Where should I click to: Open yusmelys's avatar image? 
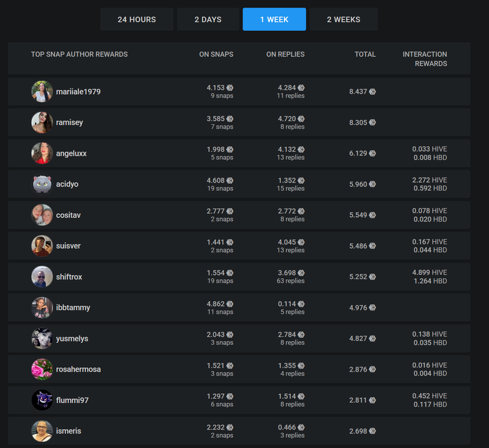(x=42, y=339)
